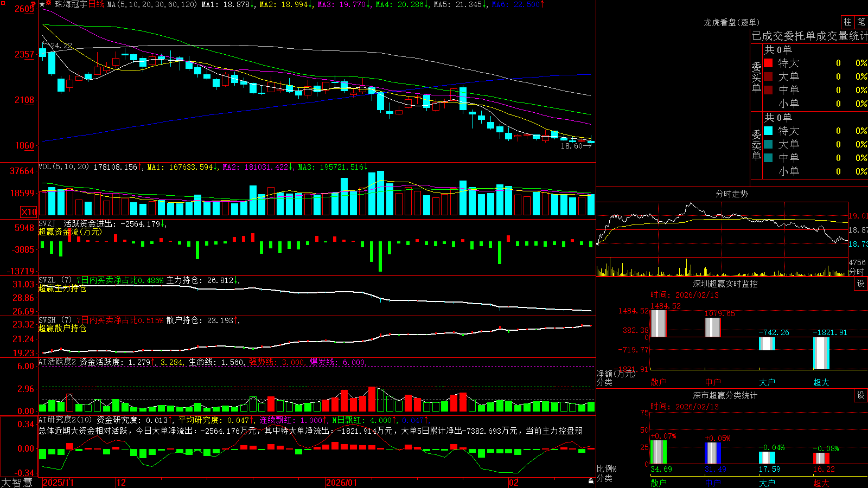Click the 超大 -1821.91 net amount bar
Viewport: 868px width, 488px height.
click(x=821, y=353)
